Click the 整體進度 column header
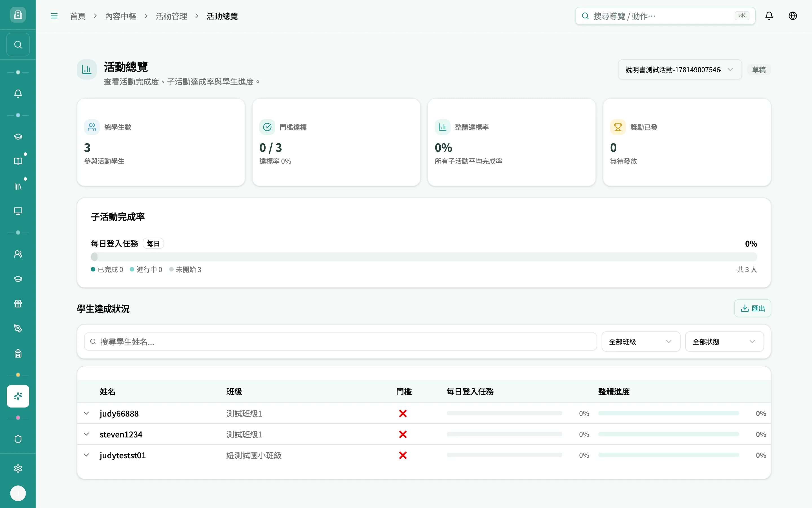 (614, 391)
